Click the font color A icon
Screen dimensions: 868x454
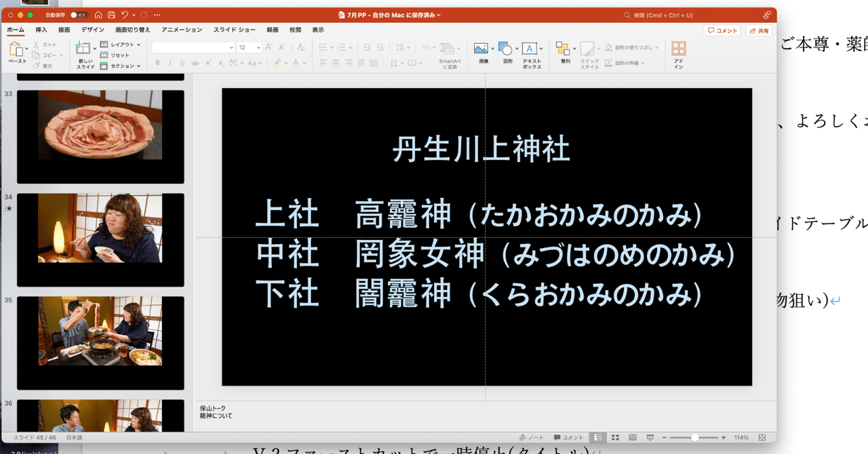tap(294, 63)
